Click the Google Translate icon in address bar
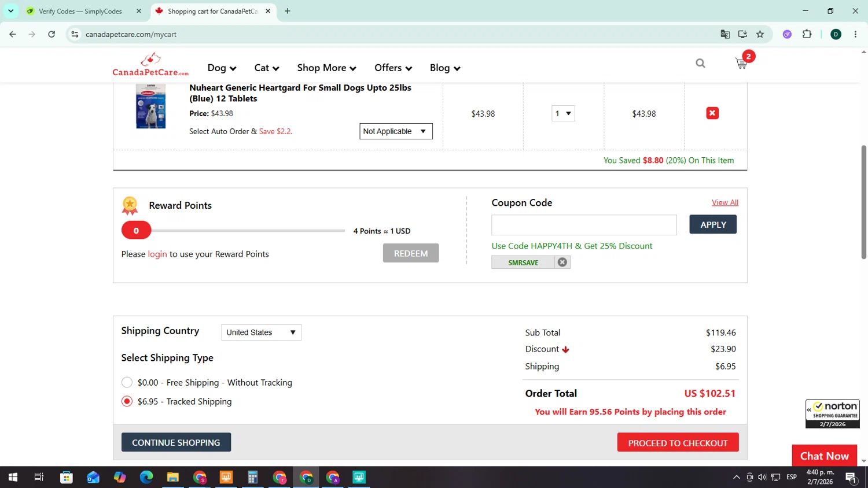Image resolution: width=868 pixels, height=488 pixels. 725,34
